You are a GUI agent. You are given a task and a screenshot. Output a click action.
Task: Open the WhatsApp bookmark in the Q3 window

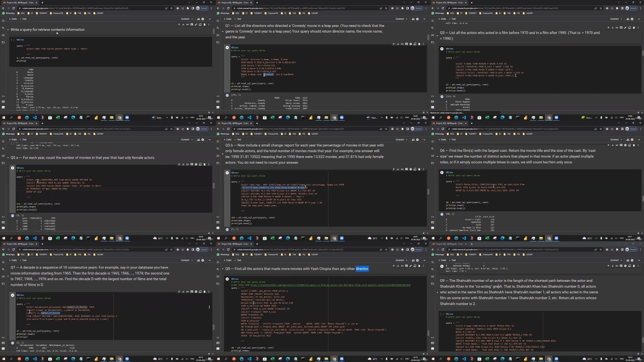click(438, 13)
